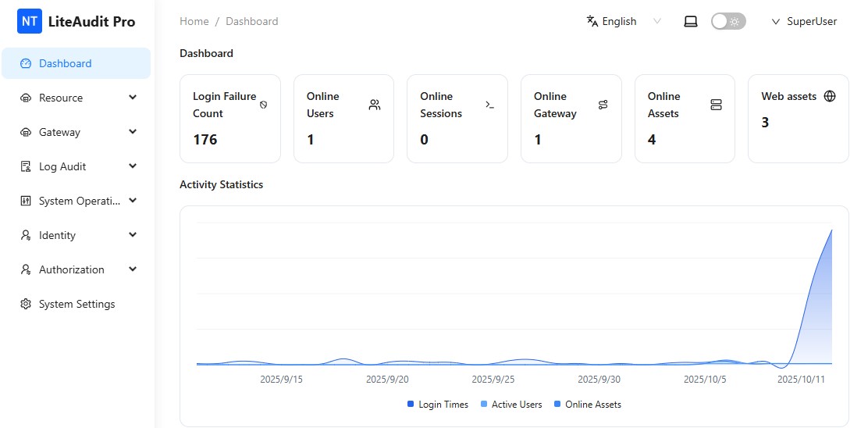Toggle Login Times series in chart legend
868x428 pixels.
437,405
